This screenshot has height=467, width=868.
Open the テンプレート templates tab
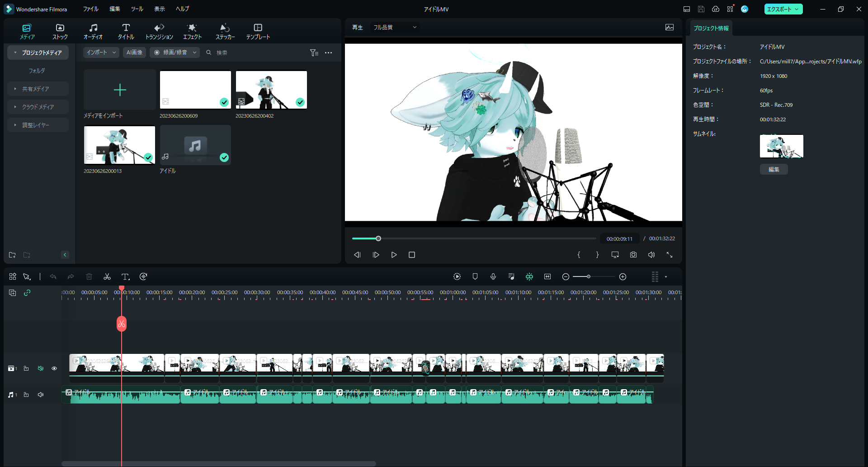pos(258,32)
